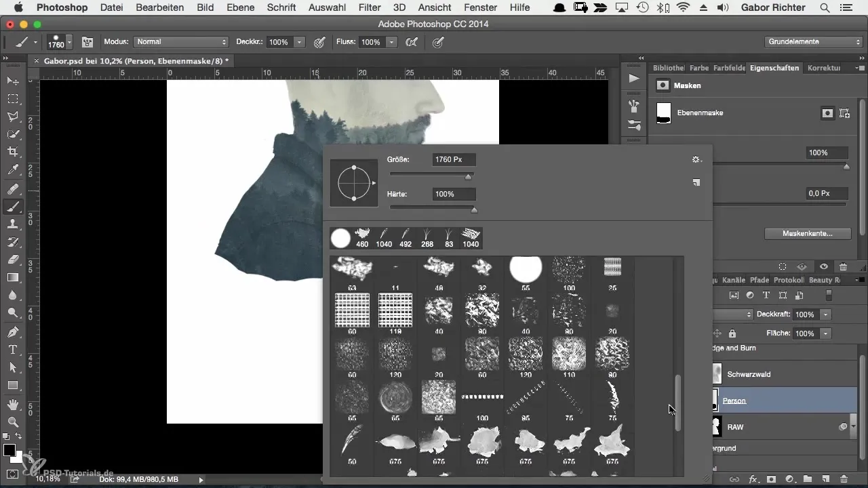Select the Lasso tool
Viewport: 868px width, 488px height.
coord(13,117)
